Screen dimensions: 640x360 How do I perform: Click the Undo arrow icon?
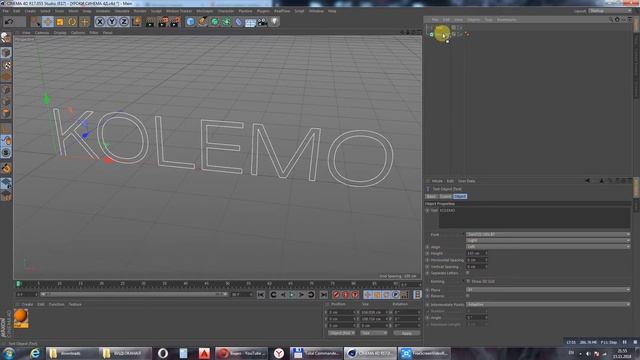click(9, 21)
